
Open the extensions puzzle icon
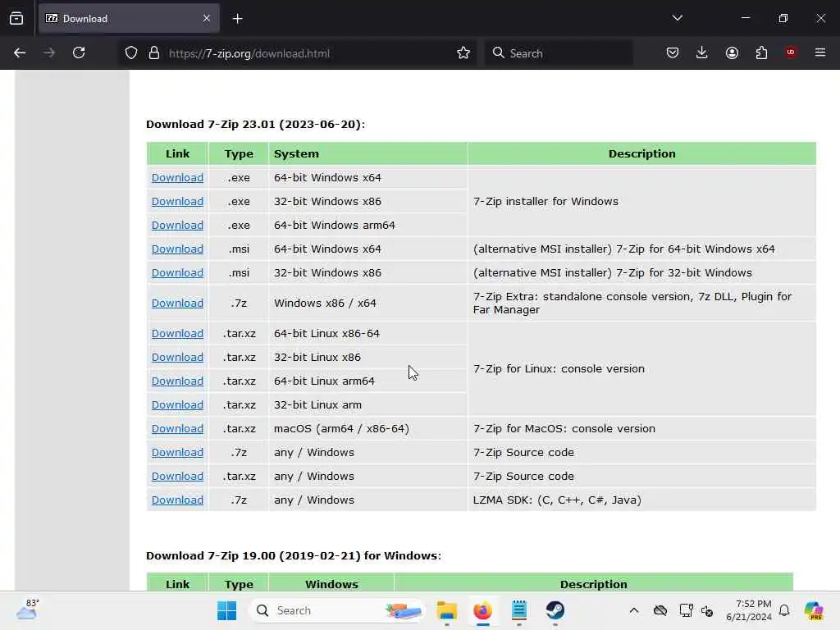point(761,52)
